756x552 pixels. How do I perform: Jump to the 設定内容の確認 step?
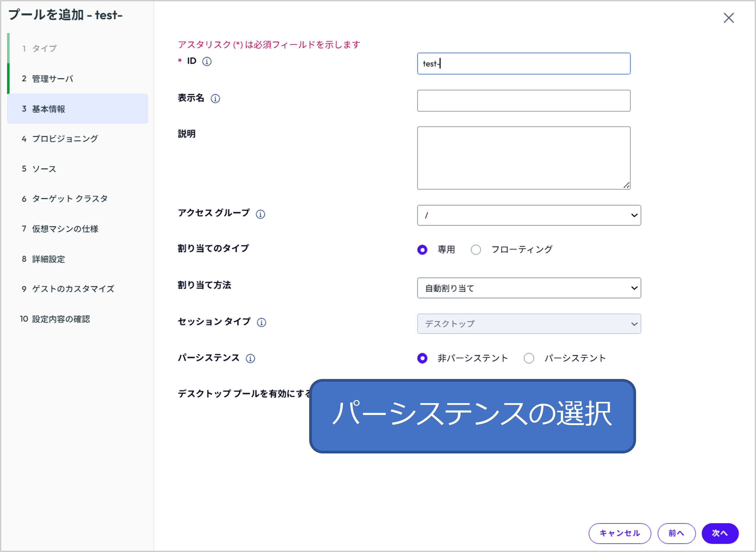[x=61, y=319]
